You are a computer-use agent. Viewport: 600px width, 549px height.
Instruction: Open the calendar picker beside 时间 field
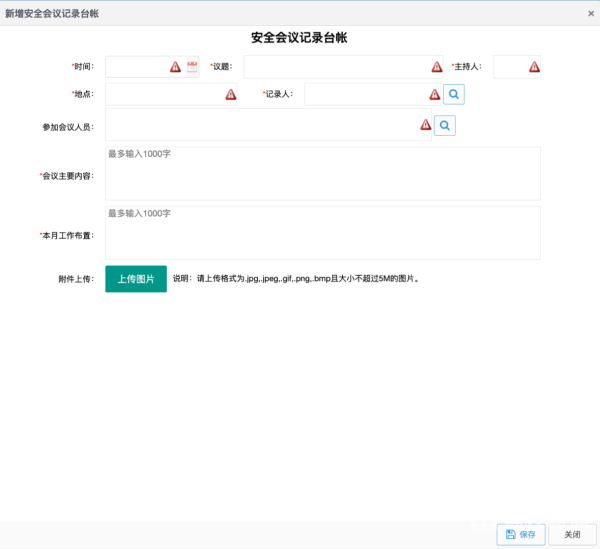pyautogui.click(x=193, y=67)
